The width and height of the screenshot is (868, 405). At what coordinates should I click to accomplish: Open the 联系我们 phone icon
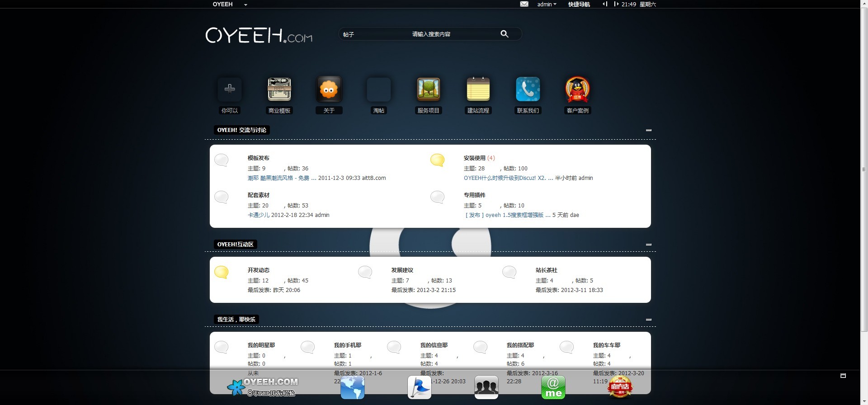coord(528,89)
